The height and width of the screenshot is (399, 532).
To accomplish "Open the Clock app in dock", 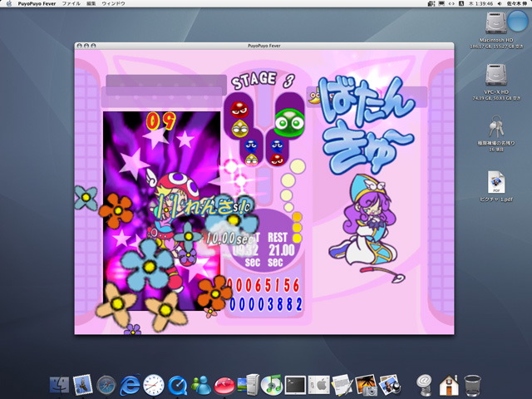I will [153, 385].
